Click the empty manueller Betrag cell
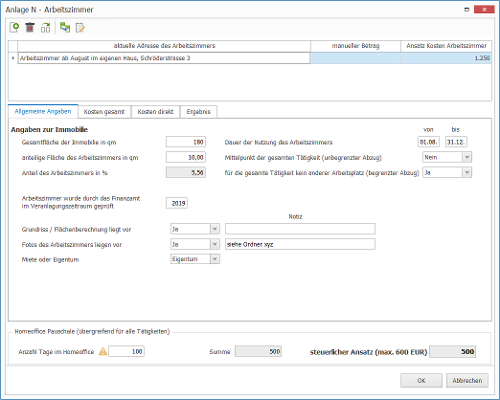Screen dimensions: 500x400 355,58
